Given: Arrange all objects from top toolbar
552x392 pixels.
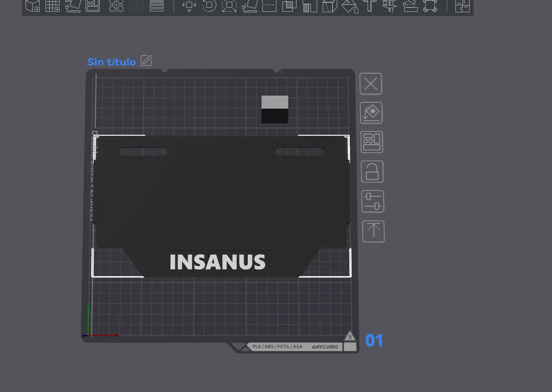Looking at the screenshot, I should click(x=93, y=6).
